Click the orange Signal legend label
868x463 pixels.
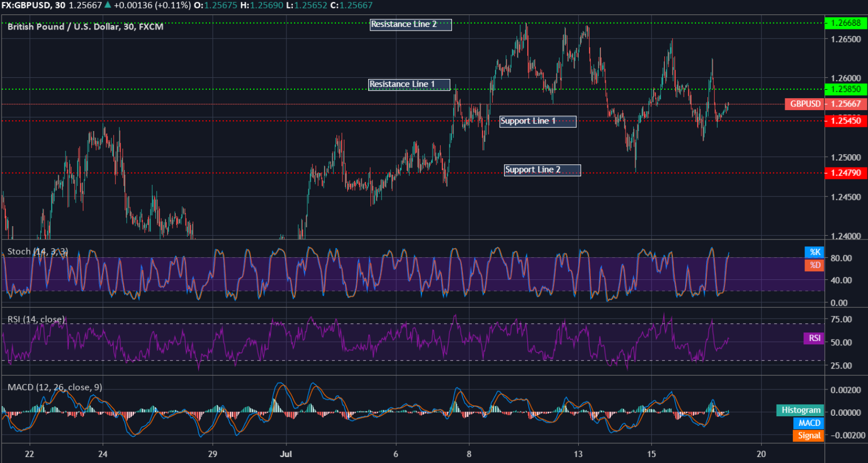[808, 436]
